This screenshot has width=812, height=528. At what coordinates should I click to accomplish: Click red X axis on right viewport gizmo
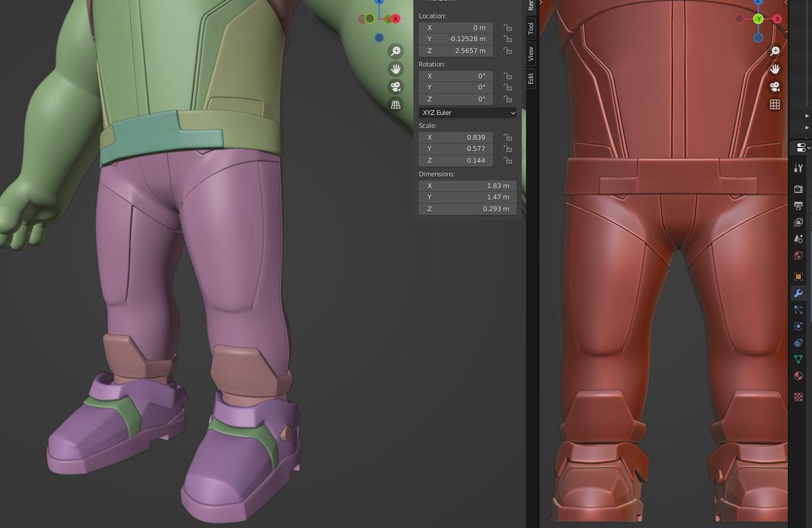[777, 19]
